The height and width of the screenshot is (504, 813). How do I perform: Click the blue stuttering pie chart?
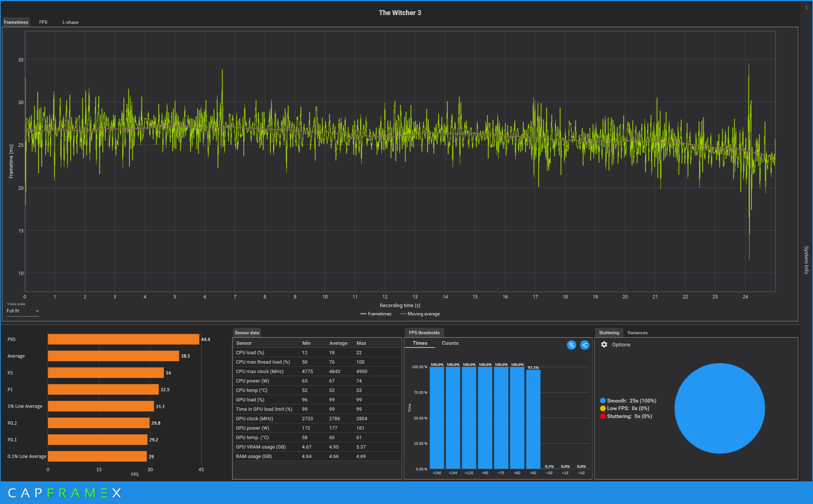pos(719,408)
